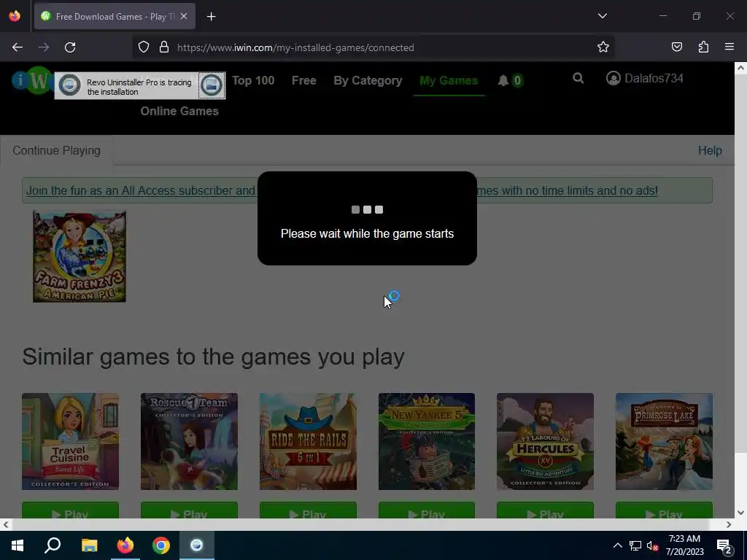Viewport: 747px width, 560px height.
Task: Open the muted volume tray icon
Action: point(652,545)
